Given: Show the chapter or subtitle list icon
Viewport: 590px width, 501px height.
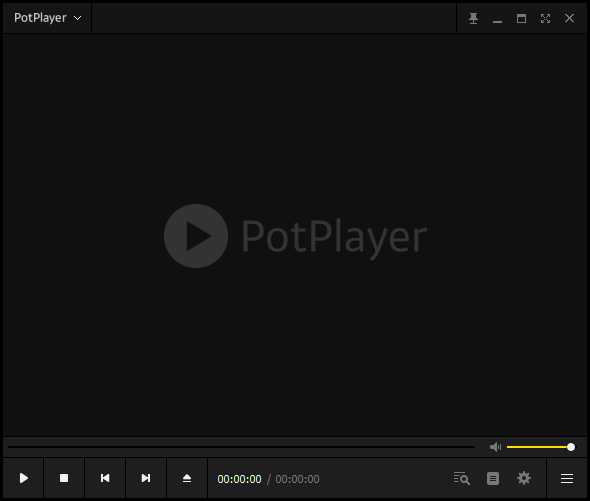Looking at the screenshot, I should [x=493, y=478].
